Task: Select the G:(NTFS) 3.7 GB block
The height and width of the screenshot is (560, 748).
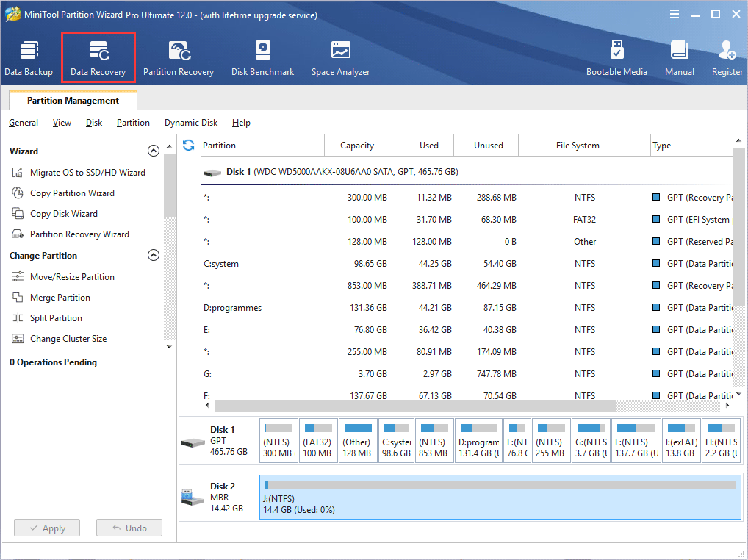Action: click(x=591, y=441)
